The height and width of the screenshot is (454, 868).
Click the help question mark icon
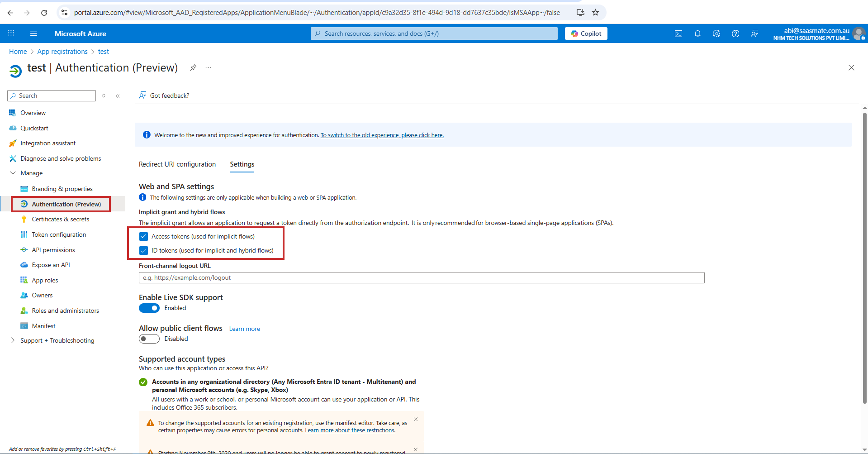pyautogui.click(x=735, y=33)
